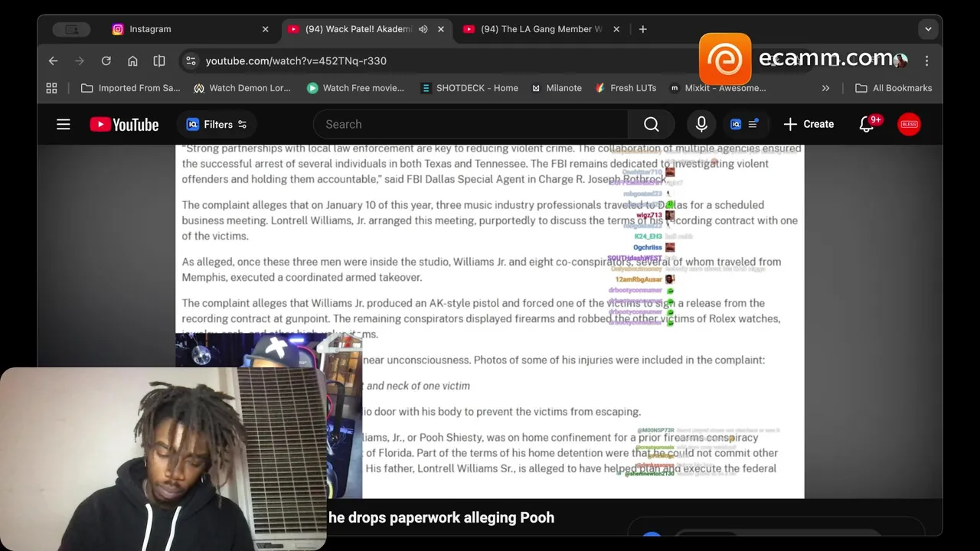
Task: Open the Watch Free movie... bookmark
Action: coord(355,88)
